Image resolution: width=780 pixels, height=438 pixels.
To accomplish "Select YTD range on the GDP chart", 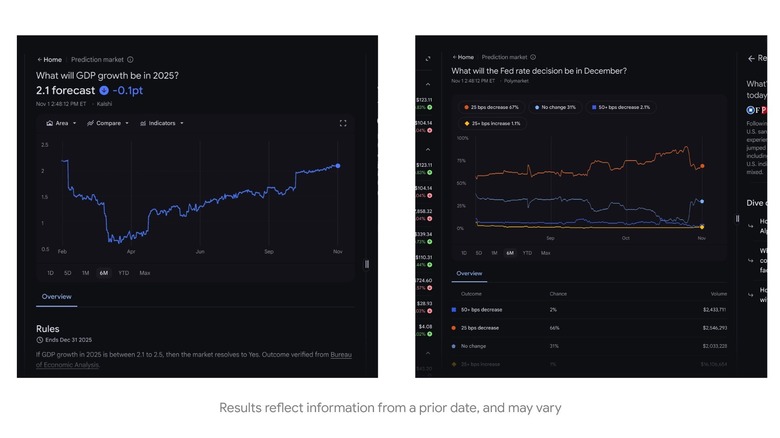I will coord(123,272).
